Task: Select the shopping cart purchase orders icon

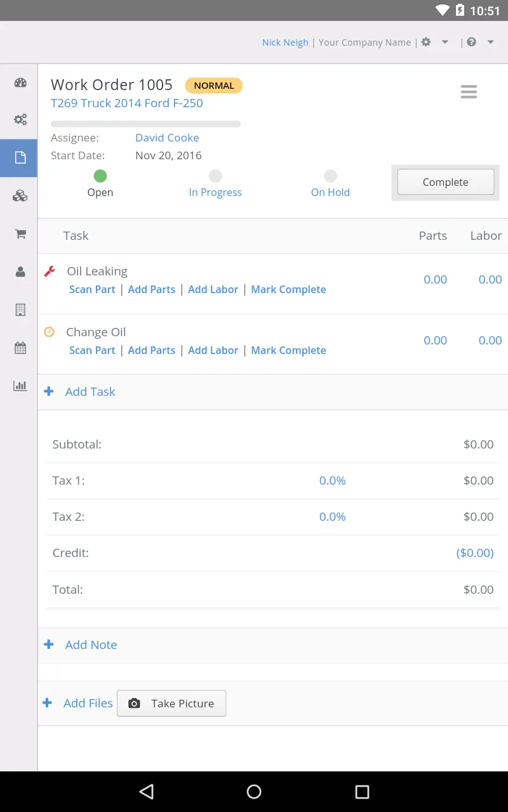Action: [x=20, y=233]
